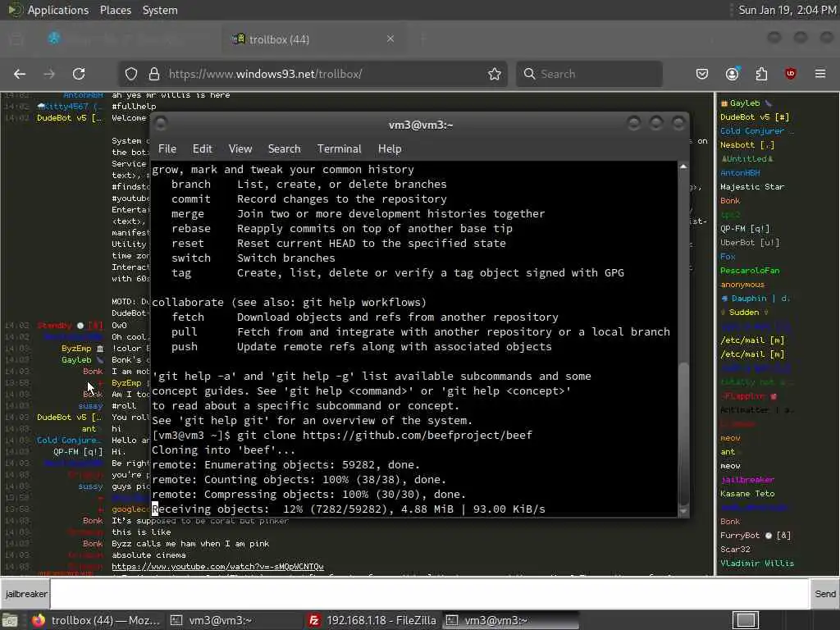Open the uBlock Origin extension icon
The image size is (840, 630).
pyautogui.click(x=790, y=74)
